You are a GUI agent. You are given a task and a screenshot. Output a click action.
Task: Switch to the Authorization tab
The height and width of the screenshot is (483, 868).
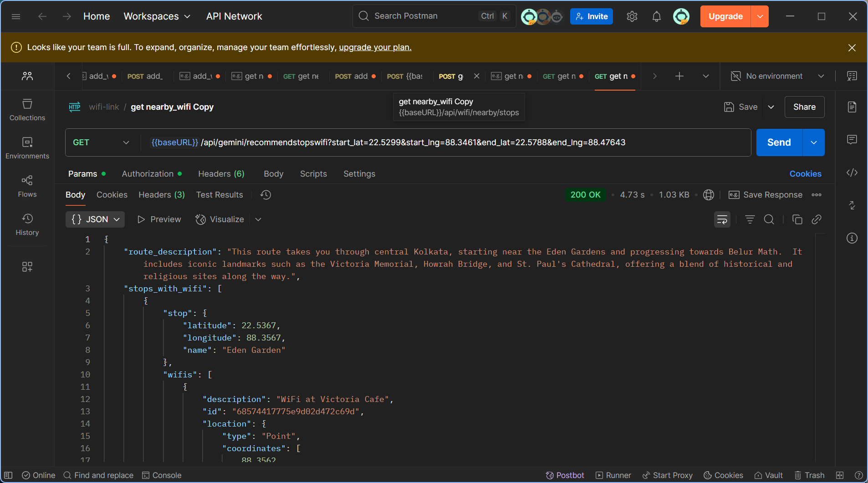click(x=148, y=174)
